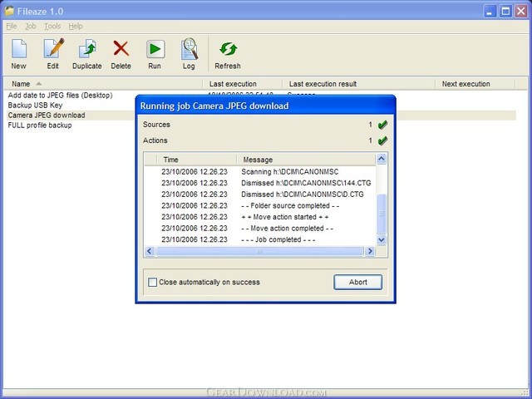532x399 pixels.
Task: Click the log scroll down arrow
Action: [x=382, y=240]
